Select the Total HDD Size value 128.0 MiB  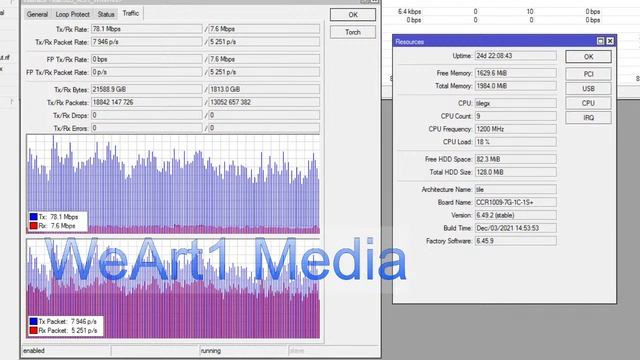tap(515, 172)
